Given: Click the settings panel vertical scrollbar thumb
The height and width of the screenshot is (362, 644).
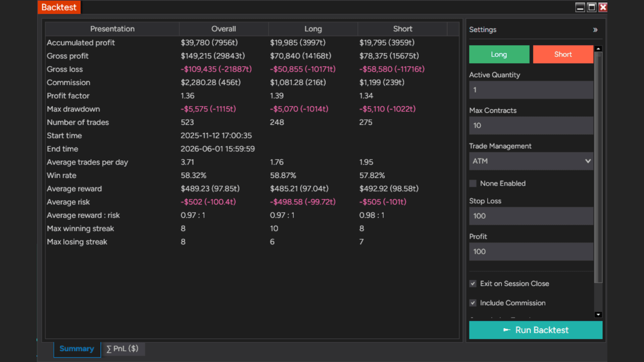Looking at the screenshot, I should pyautogui.click(x=598, y=168).
